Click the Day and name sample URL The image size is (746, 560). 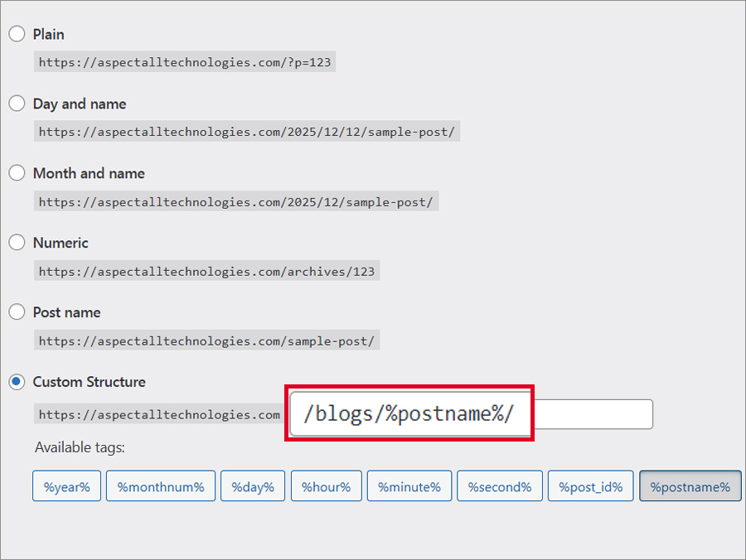(246, 131)
